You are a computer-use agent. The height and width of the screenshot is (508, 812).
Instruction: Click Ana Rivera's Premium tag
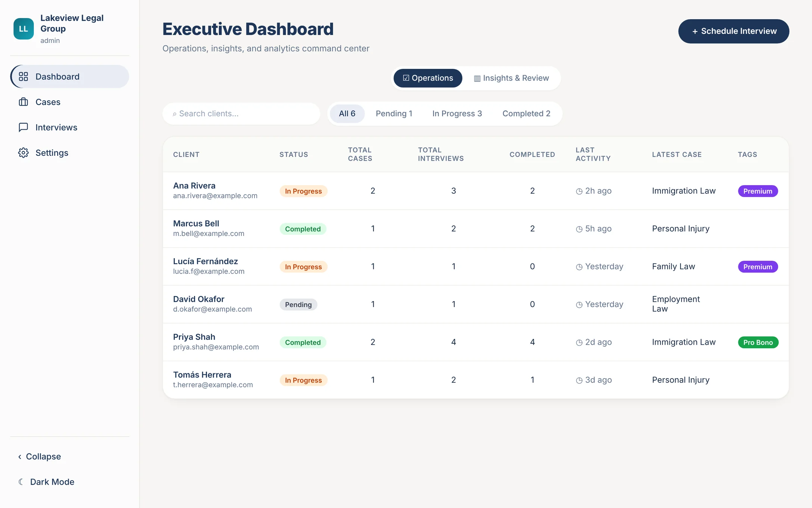tap(758, 191)
